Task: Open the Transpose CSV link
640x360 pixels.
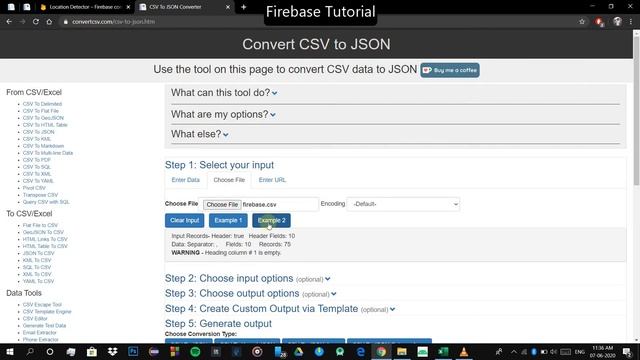Action: click(40, 195)
